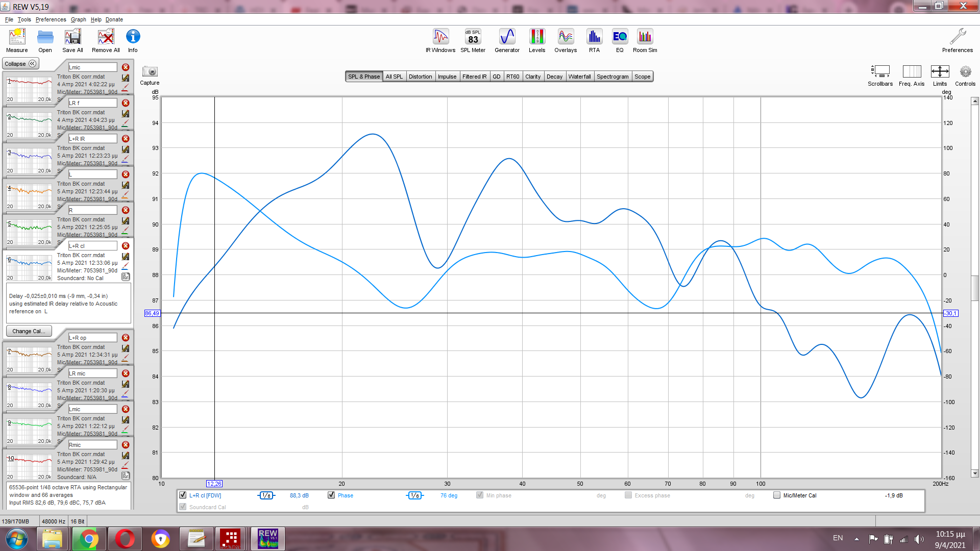Click the L+R op measurement name field
This screenshot has width=980, height=551.
[93, 338]
